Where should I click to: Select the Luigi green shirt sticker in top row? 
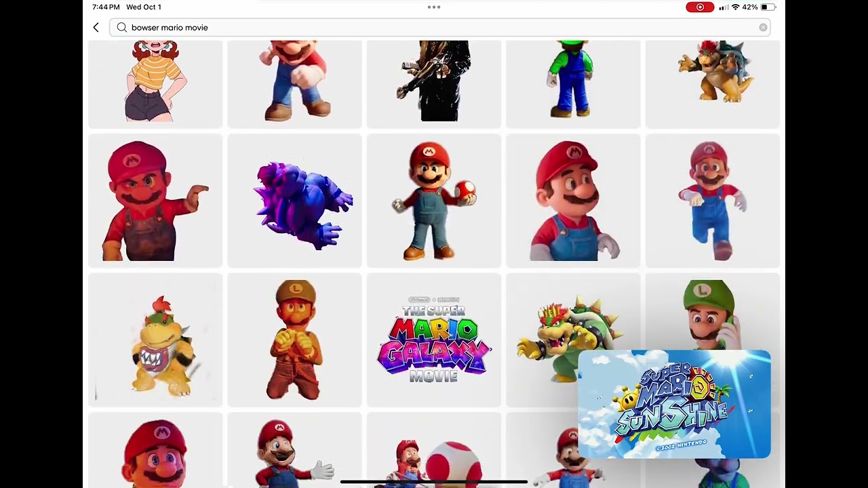point(573,83)
